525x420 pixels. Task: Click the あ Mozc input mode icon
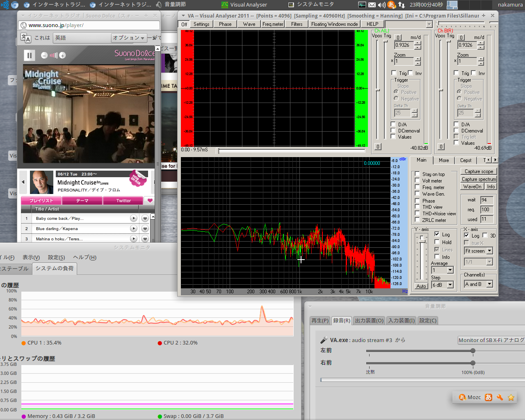(488, 397)
